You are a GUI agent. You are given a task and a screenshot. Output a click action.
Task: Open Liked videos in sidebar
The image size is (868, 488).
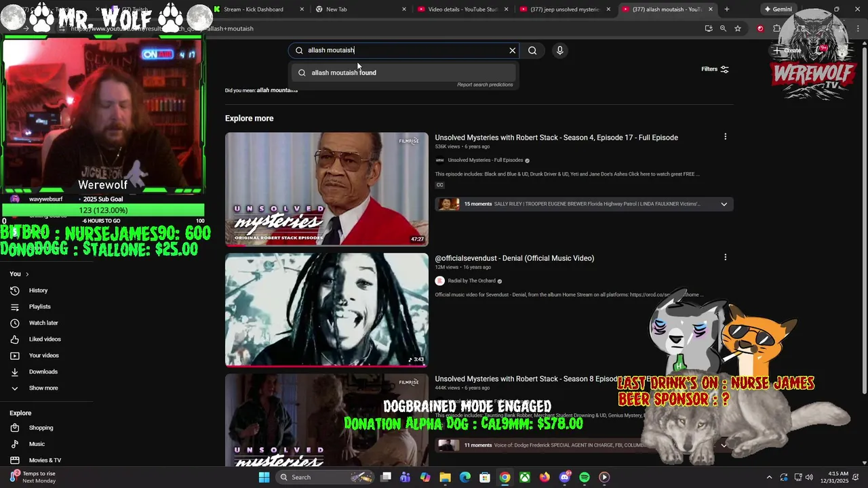pyautogui.click(x=45, y=340)
